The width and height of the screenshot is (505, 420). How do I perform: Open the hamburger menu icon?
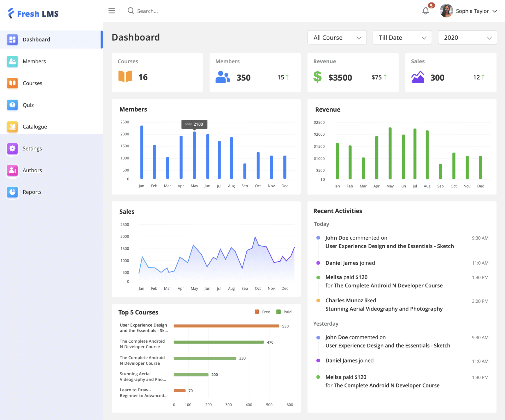[x=112, y=11]
